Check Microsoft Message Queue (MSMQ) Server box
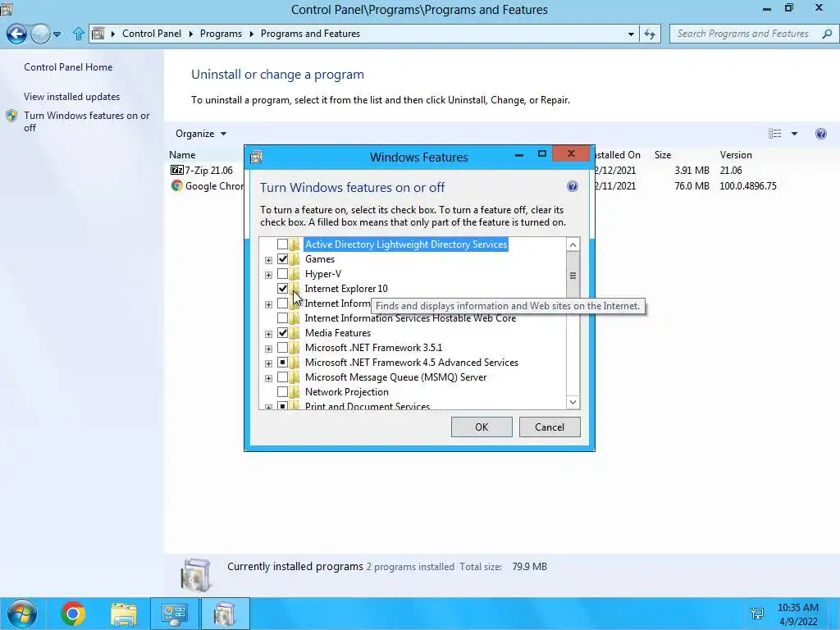 (x=282, y=377)
